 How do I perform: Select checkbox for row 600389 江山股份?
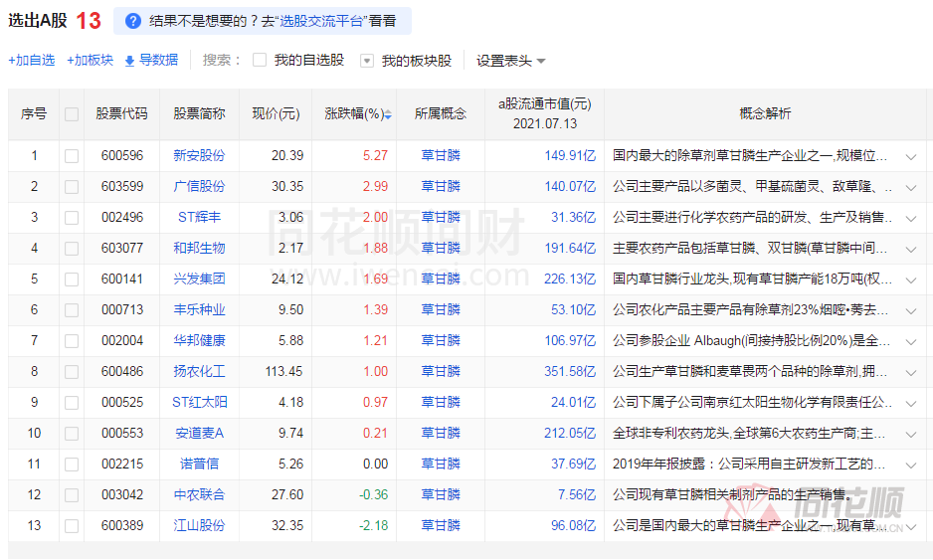(x=72, y=526)
